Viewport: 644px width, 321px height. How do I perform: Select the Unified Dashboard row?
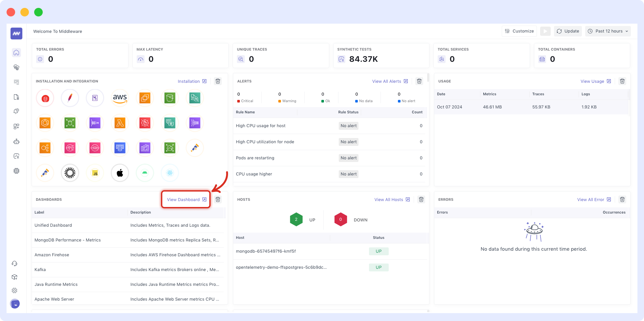(53, 225)
